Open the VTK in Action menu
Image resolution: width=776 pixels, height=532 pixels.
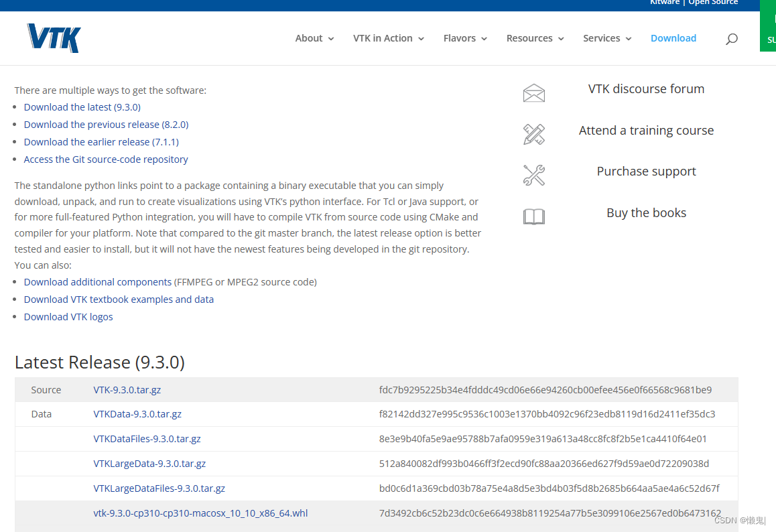pos(383,38)
